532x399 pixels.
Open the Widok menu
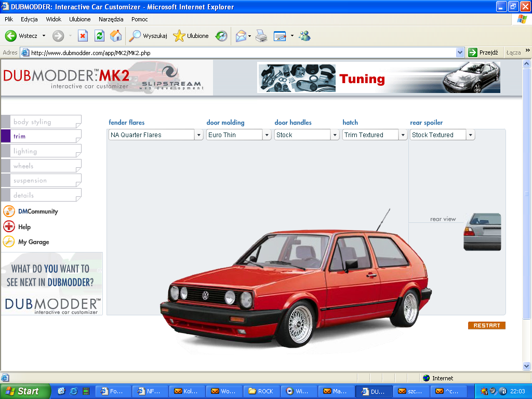click(x=54, y=19)
